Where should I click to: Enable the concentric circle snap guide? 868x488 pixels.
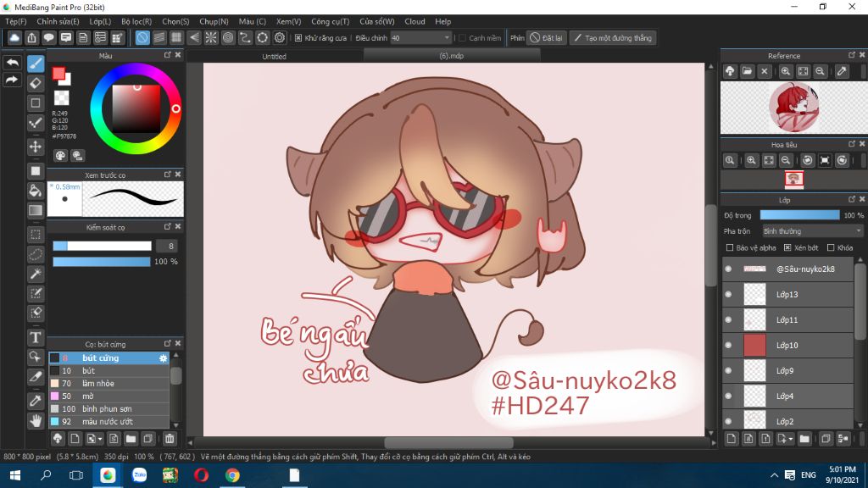coord(228,37)
